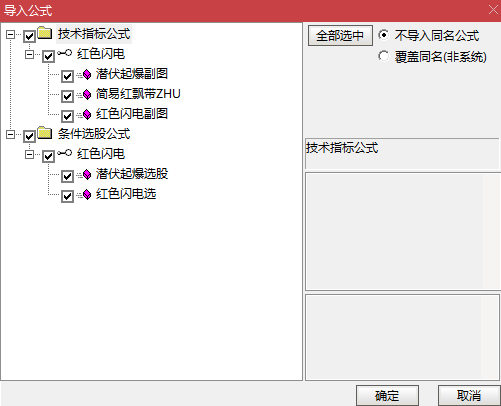Toggle the 条件选股公式 folder checkbox
The image size is (501, 406).
point(29,136)
